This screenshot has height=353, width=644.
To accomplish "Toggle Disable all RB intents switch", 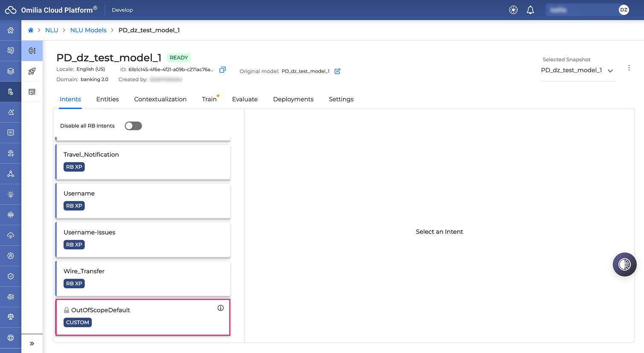I will (133, 126).
